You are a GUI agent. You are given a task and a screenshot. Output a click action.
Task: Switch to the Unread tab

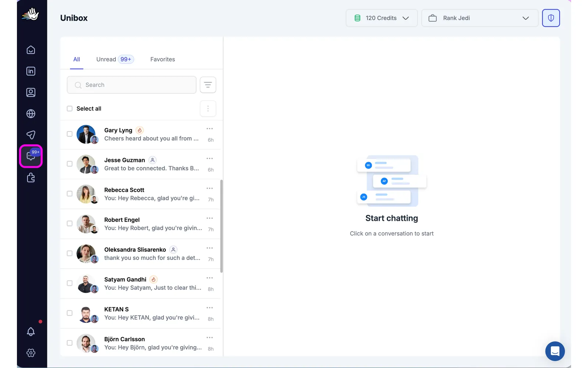coord(115,59)
